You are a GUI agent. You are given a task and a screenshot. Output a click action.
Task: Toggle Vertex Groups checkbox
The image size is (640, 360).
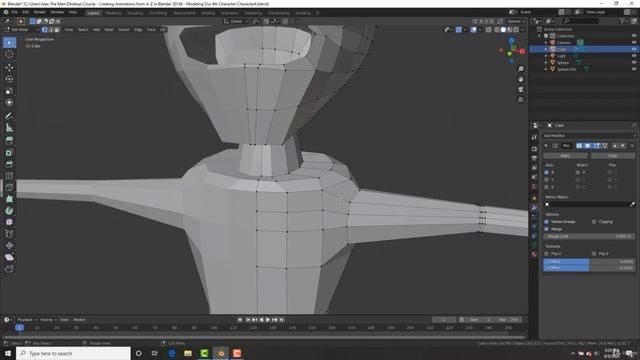click(547, 222)
